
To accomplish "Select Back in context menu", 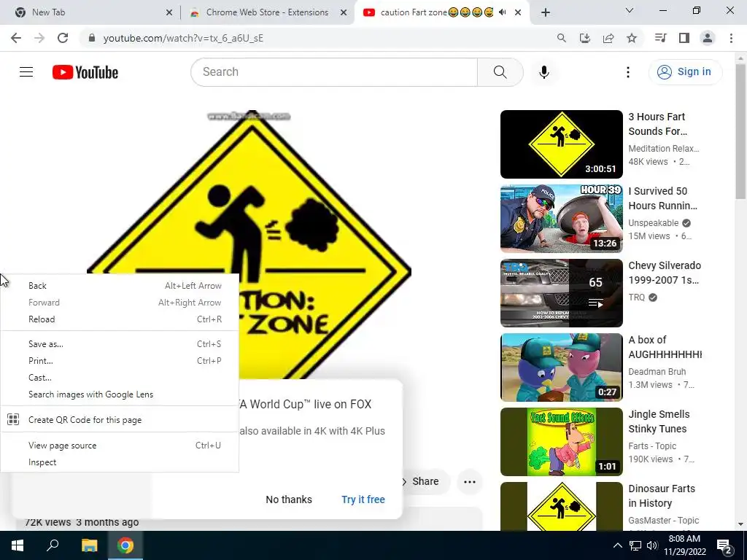I will click(x=120, y=286).
